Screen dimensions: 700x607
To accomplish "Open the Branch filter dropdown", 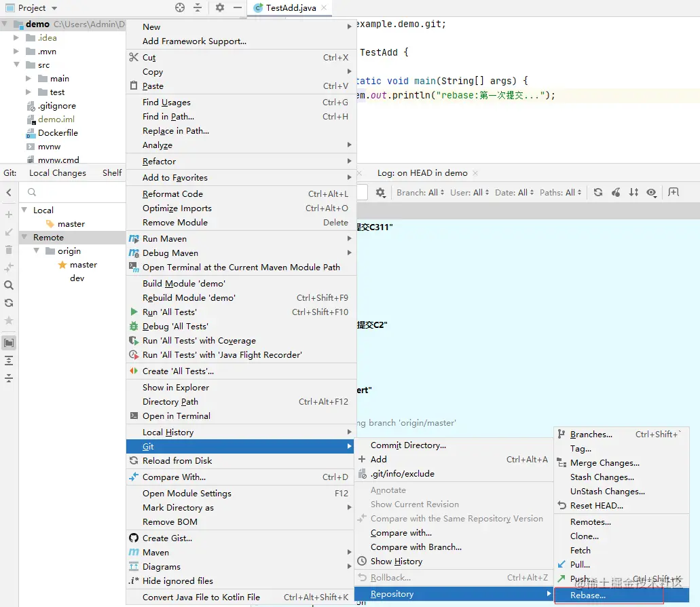I will pyautogui.click(x=420, y=192).
